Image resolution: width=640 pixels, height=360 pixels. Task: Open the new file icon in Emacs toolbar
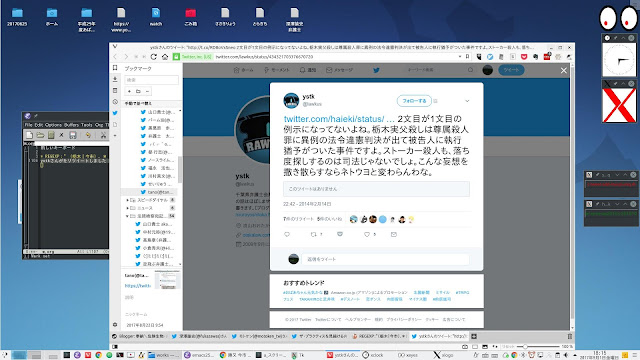click(x=29, y=135)
